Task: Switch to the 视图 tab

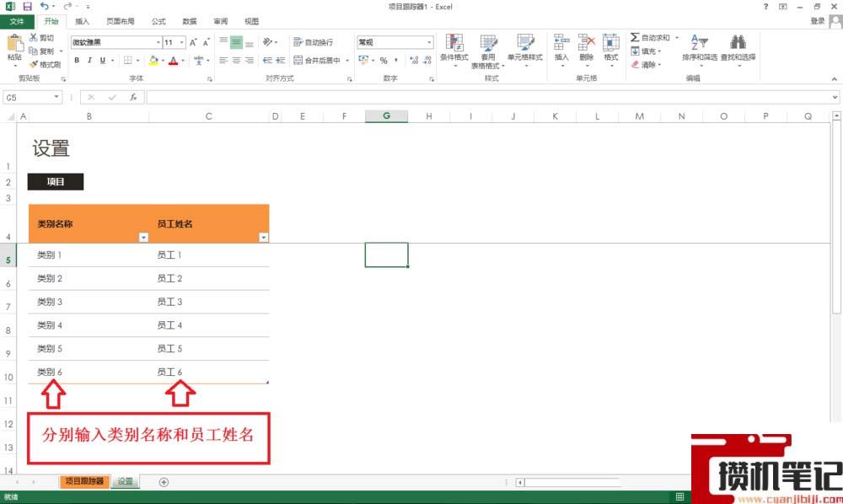Action: click(x=251, y=22)
